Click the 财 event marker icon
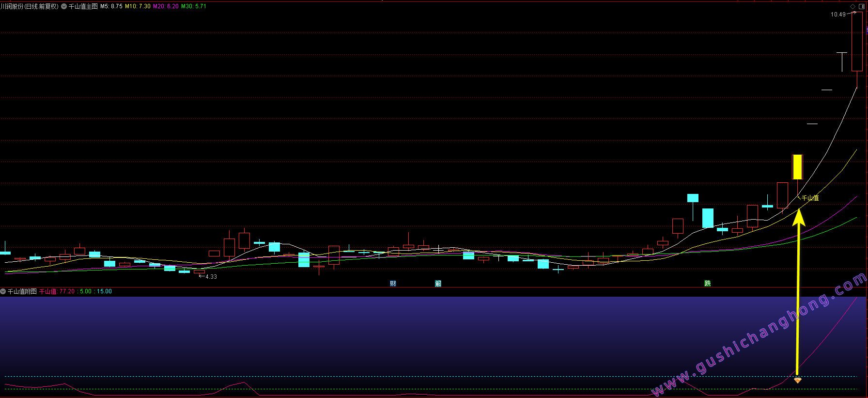Screen dimensions: 868x398 [393, 283]
